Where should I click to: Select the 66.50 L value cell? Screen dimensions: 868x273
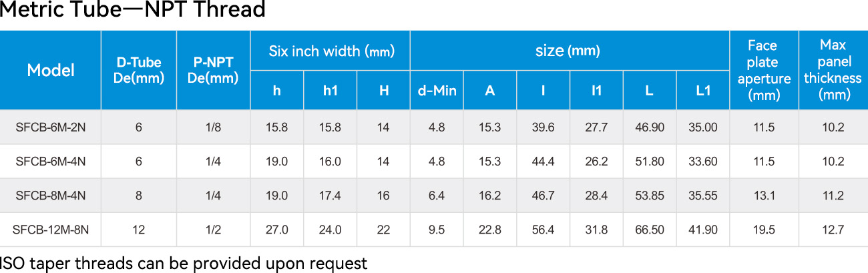click(650, 230)
